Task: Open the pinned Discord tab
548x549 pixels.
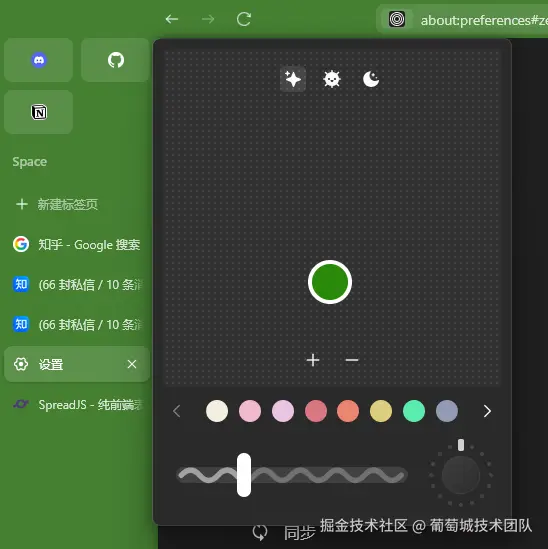Action: click(x=39, y=60)
